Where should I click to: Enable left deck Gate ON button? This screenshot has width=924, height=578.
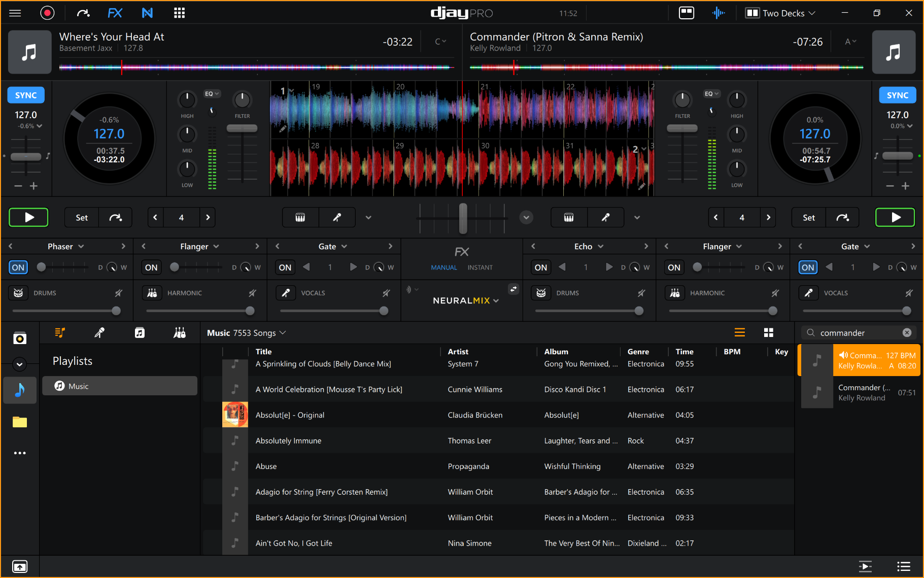coord(285,267)
